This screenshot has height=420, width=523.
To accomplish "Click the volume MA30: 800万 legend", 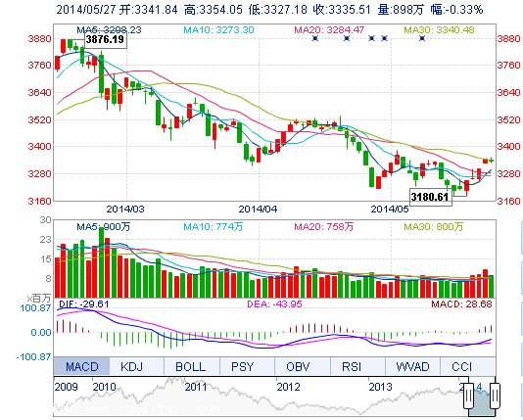I will (434, 227).
